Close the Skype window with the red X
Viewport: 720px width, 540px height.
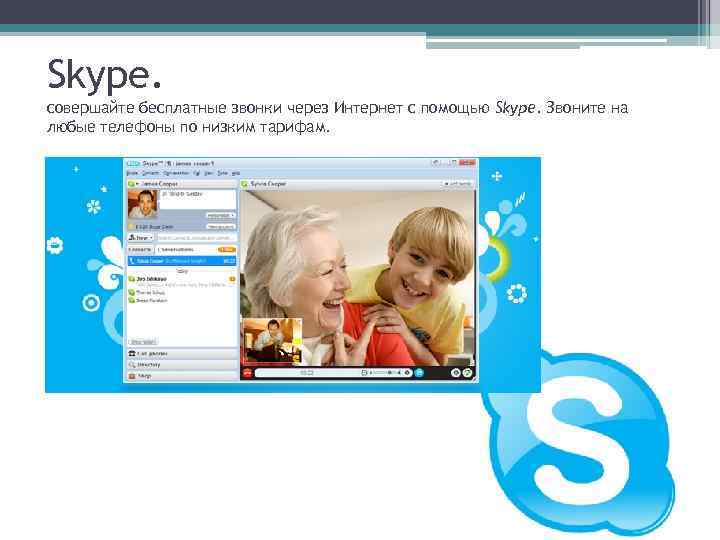click(x=467, y=163)
